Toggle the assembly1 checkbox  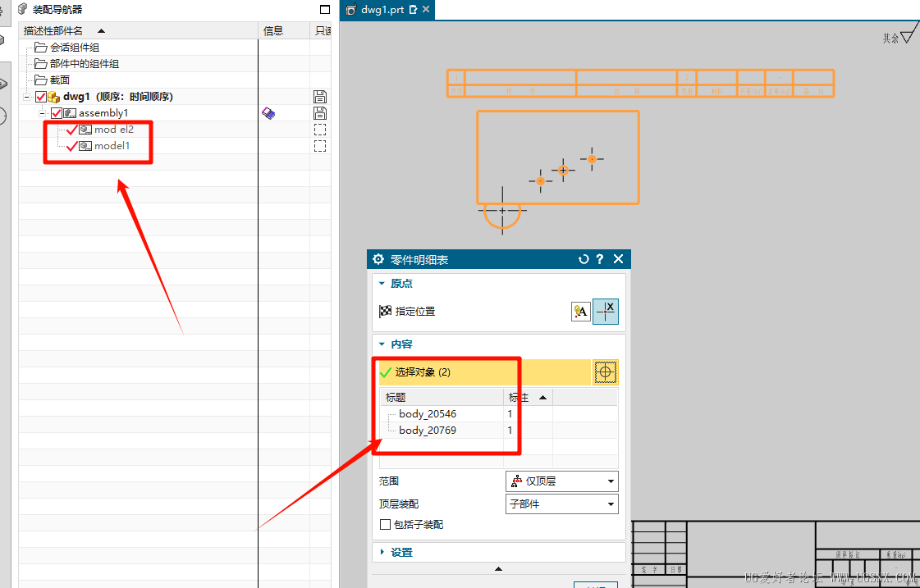[57, 113]
